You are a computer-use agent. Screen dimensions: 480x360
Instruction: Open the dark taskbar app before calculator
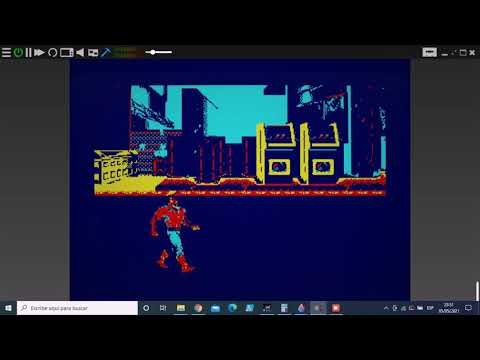coord(267,308)
